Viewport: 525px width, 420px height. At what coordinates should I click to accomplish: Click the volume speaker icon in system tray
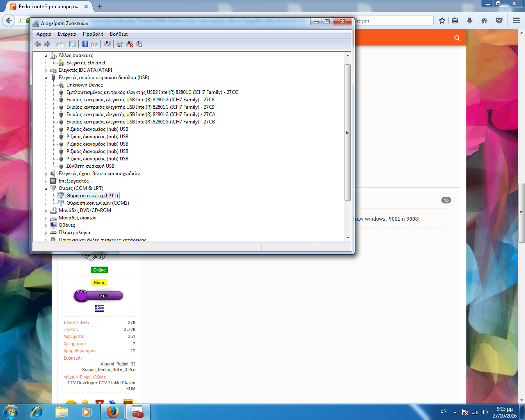coord(484,412)
